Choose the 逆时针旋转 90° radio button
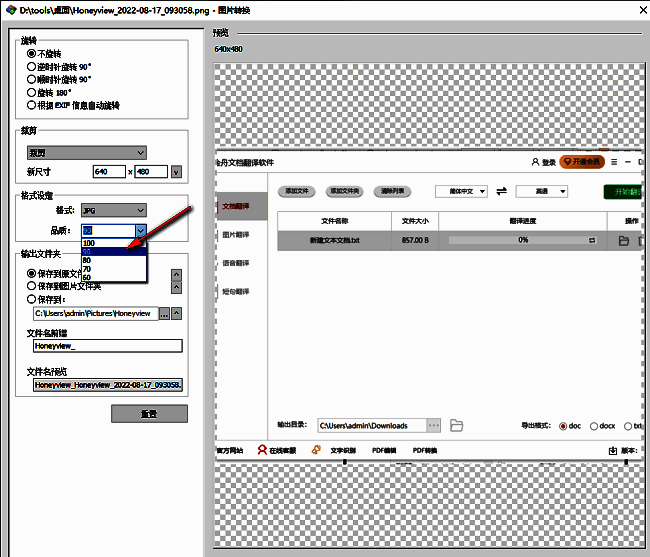650x557 pixels. tap(32, 66)
